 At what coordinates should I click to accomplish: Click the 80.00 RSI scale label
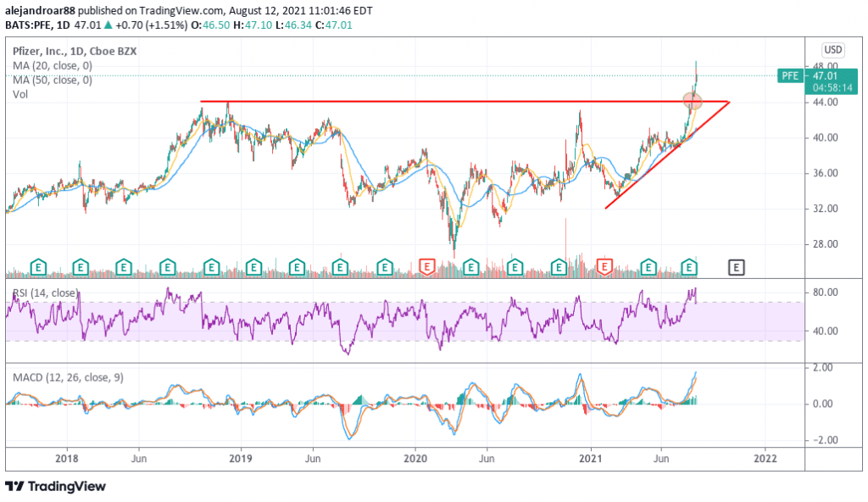coord(825,292)
